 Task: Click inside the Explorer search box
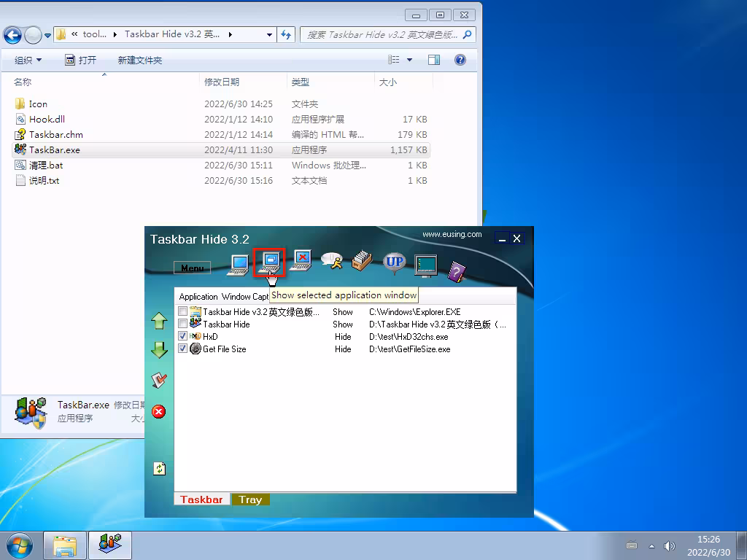point(382,35)
